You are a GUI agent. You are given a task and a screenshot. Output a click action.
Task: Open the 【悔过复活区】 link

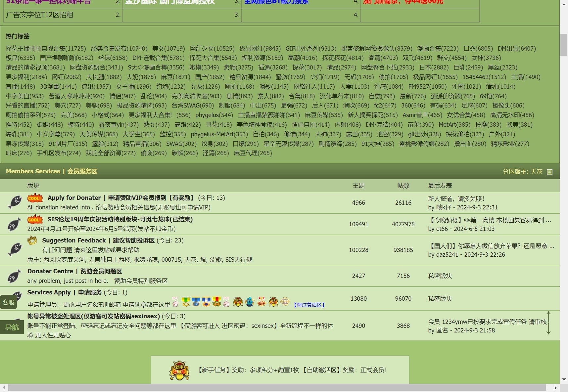coord(309,305)
